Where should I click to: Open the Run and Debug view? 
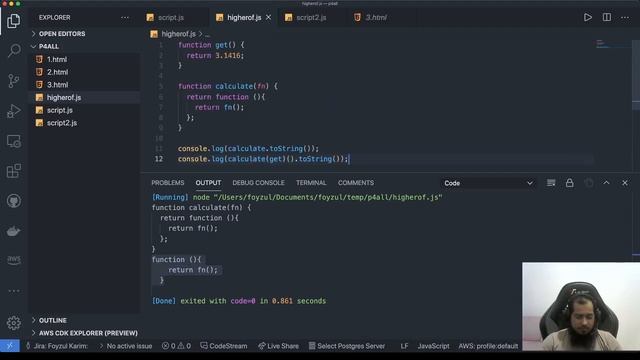point(13,111)
